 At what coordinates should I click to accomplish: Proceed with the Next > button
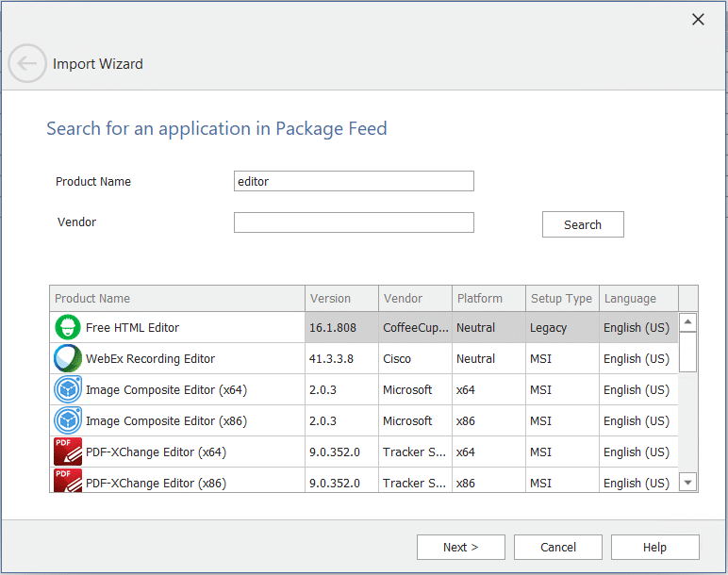461,548
